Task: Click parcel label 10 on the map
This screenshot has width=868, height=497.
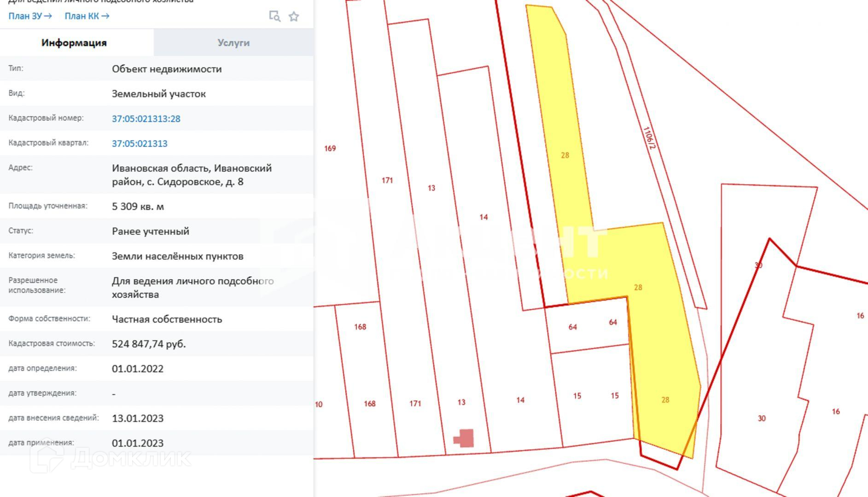Action: 319,405
